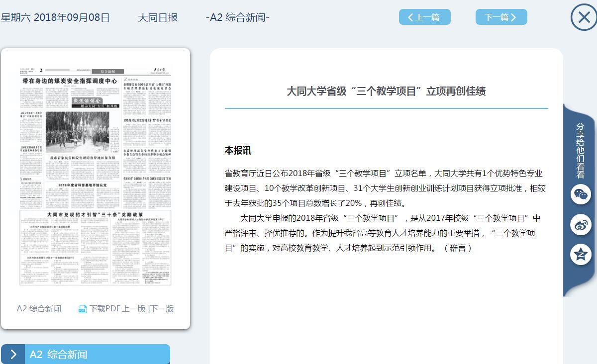Click the article title 大同大学省级“三个教学项目”立项再创佳绩
Screen dimensions: 597x364
386,91
